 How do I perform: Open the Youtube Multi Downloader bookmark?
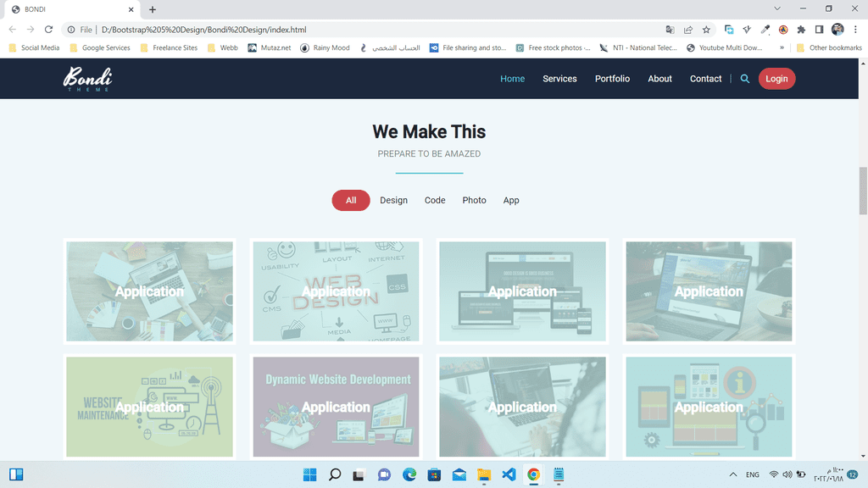pyautogui.click(x=725, y=47)
